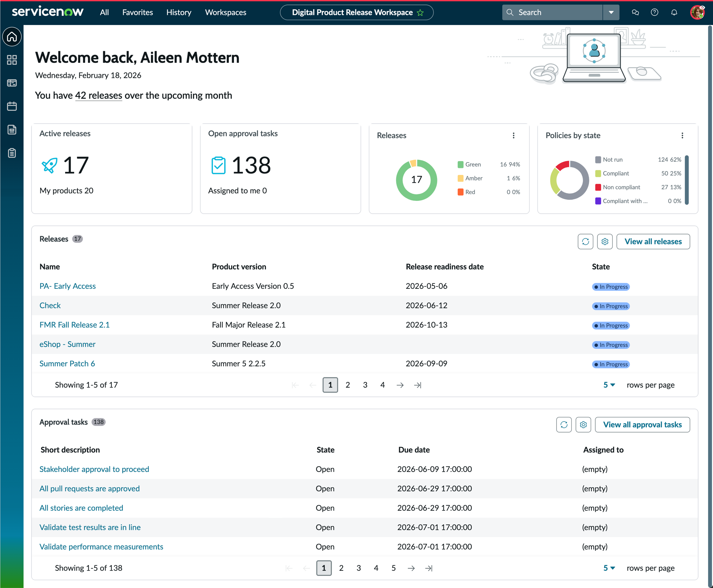Open the chat conversations icon in header
Viewport: 713px width, 588px height.
(635, 12)
